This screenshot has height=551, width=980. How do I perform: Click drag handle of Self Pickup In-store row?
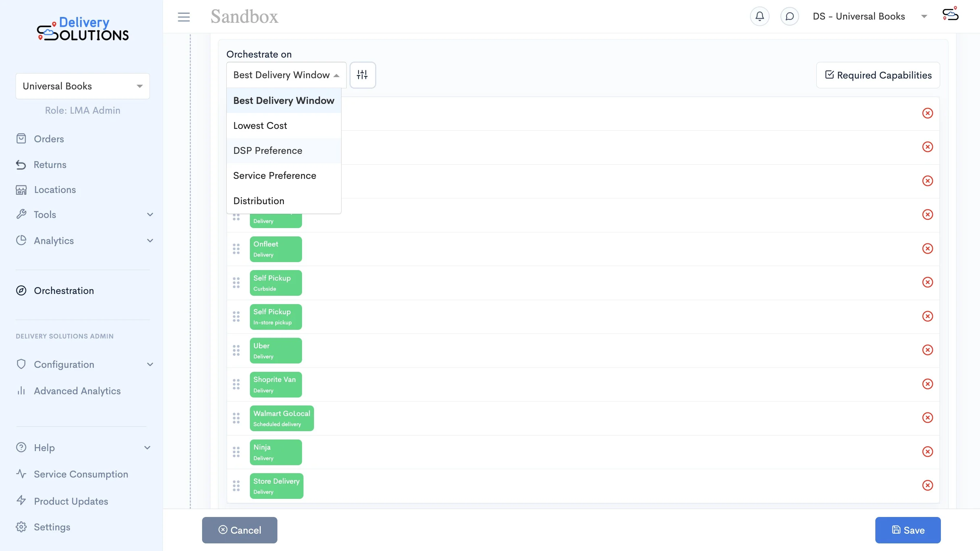pyautogui.click(x=236, y=317)
